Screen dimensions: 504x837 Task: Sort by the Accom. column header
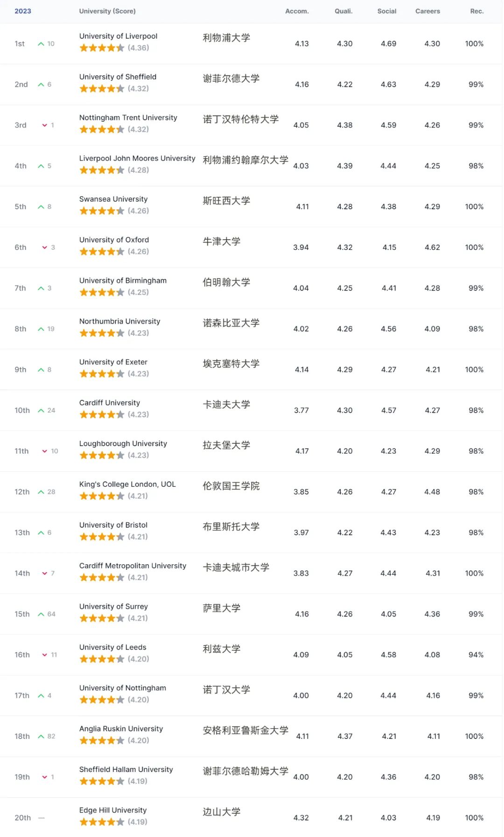pyautogui.click(x=297, y=11)
